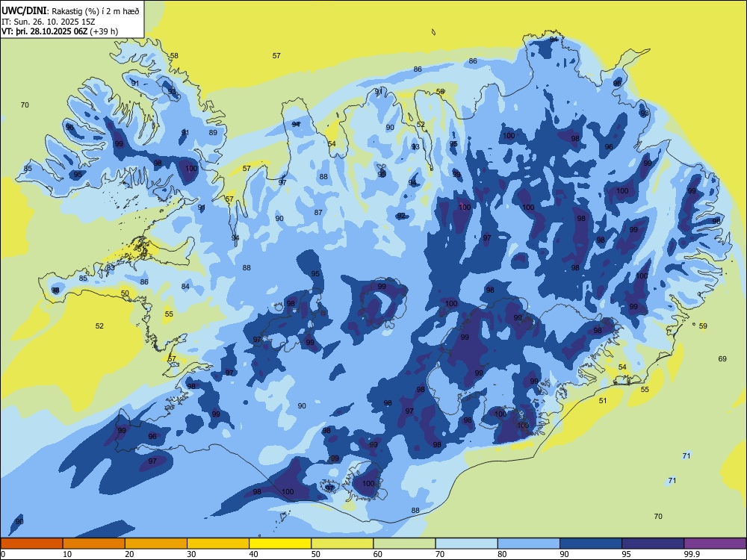This screenshot has width=747, height=560.
Task: Click the humidity value 87 on the map
Action: 318,212
